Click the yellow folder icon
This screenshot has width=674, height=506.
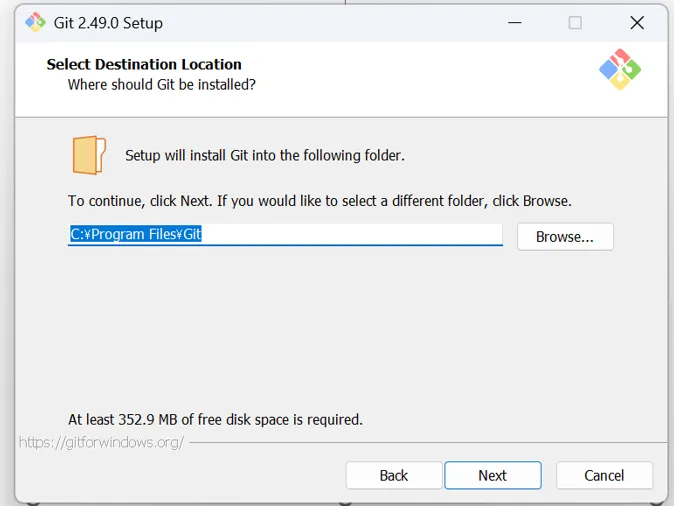coord(88,156)
